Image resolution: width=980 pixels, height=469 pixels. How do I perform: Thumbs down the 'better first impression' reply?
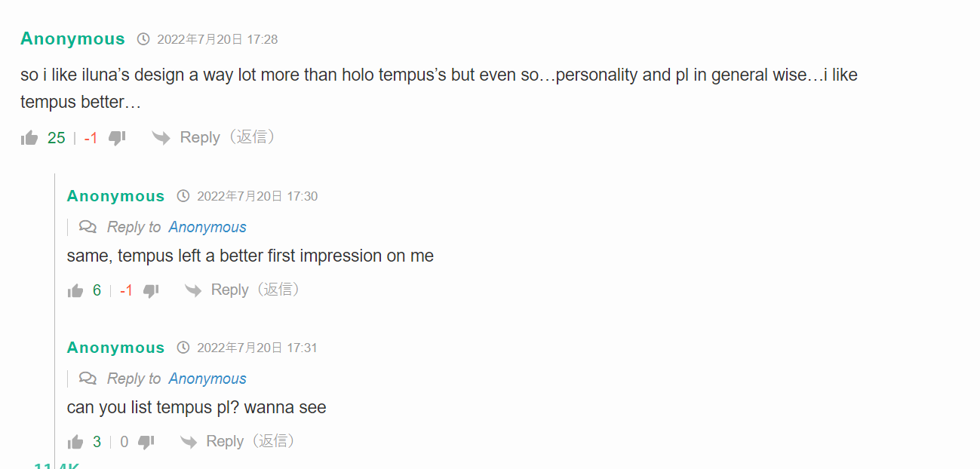[x=151, y=290]
